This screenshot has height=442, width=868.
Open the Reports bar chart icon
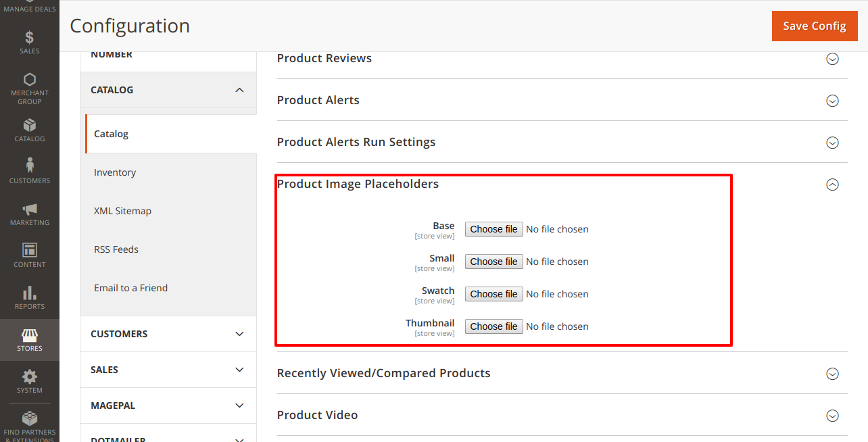pyautogui.click(x=30, y=294)
